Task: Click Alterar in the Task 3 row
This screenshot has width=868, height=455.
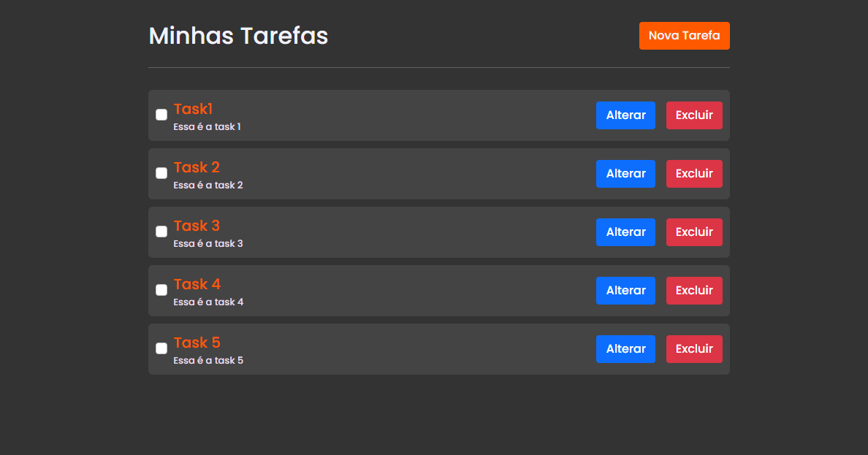Action: point(625,232)
